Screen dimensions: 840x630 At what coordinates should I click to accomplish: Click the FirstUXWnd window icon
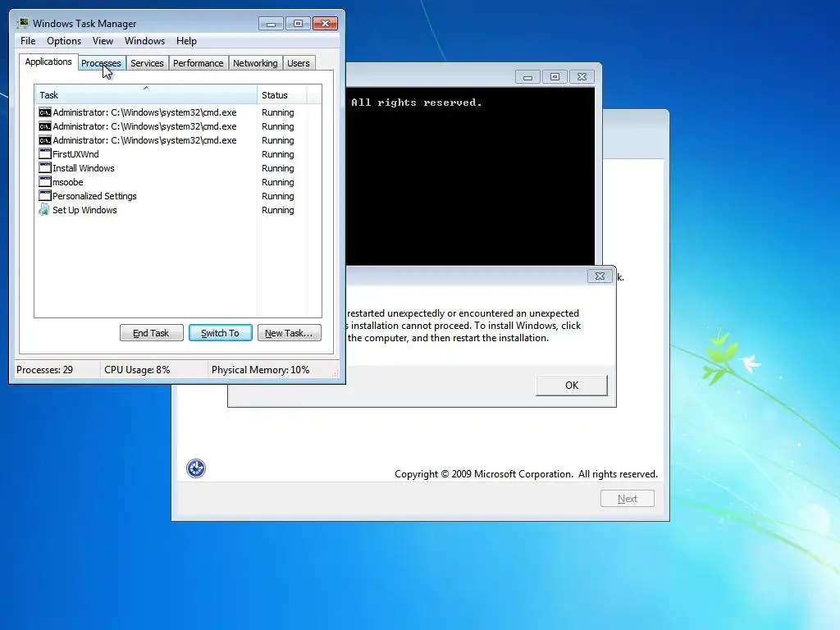click(x=45, y=154)
